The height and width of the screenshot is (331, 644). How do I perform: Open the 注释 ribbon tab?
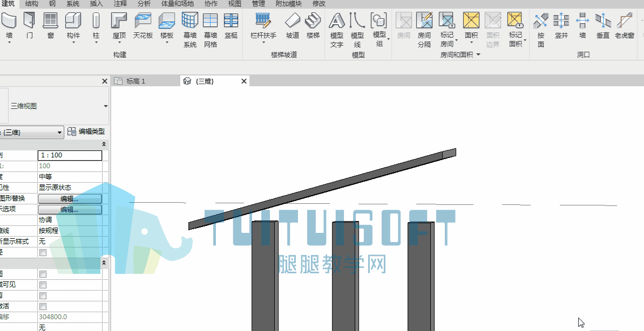click(120, 4)
